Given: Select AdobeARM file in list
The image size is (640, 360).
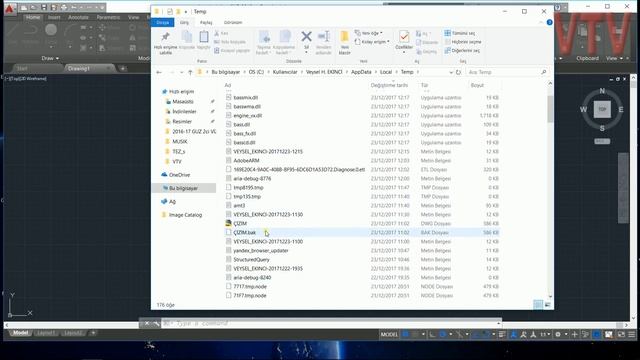Looking at the screenshot, I should [246, 161].
